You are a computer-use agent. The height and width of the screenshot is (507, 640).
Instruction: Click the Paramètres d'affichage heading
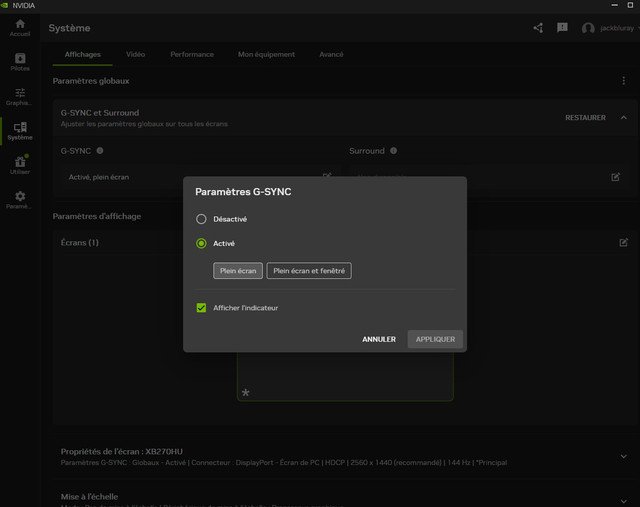pyautogui.click(x=97, y=216)
